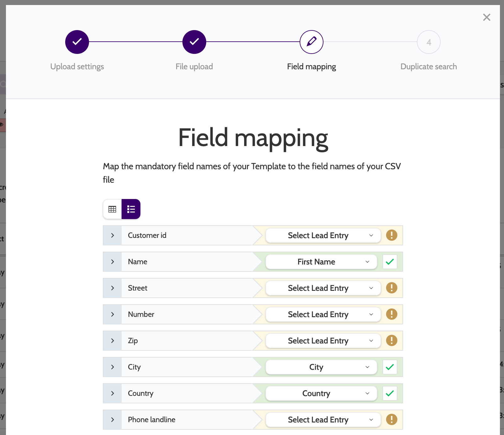Click the green checkmark beside Name mapping
This screenshot has width=504, height=435.
click(x=390, y=262)
